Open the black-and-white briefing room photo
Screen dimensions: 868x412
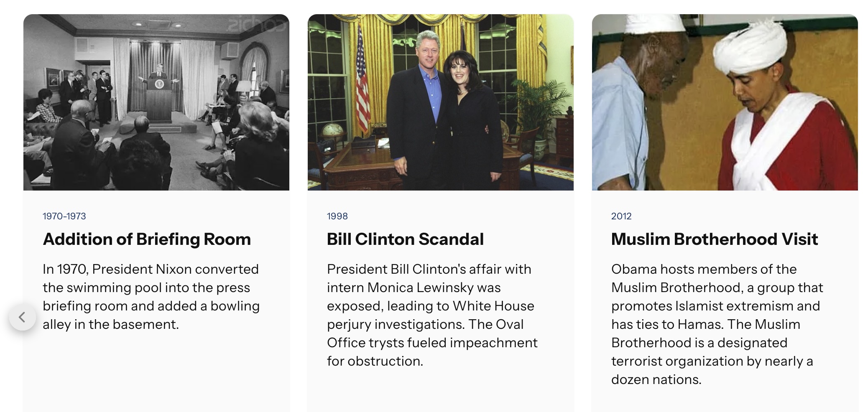pos(156,102)
